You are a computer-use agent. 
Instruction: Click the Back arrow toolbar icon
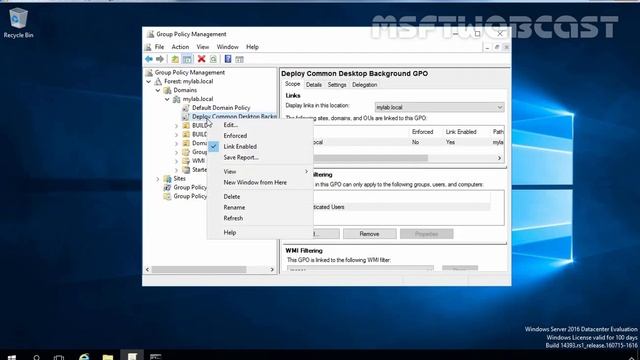click(149, 59)
